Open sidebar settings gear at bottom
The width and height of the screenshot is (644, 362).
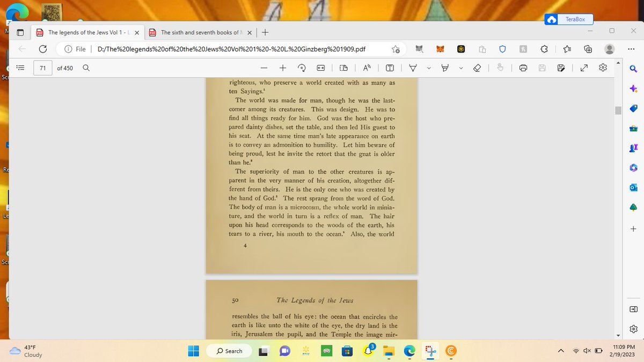633,328
